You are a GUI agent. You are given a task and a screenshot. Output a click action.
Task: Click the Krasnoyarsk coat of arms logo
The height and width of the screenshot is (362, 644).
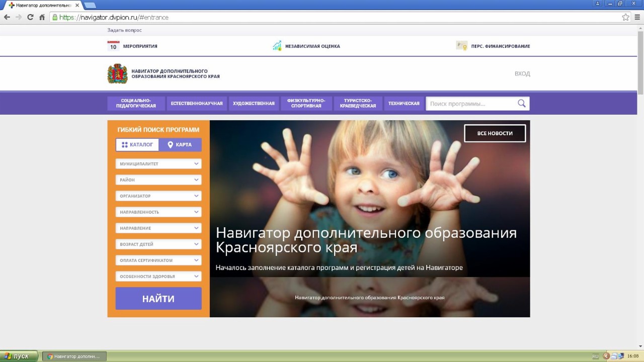117,74
